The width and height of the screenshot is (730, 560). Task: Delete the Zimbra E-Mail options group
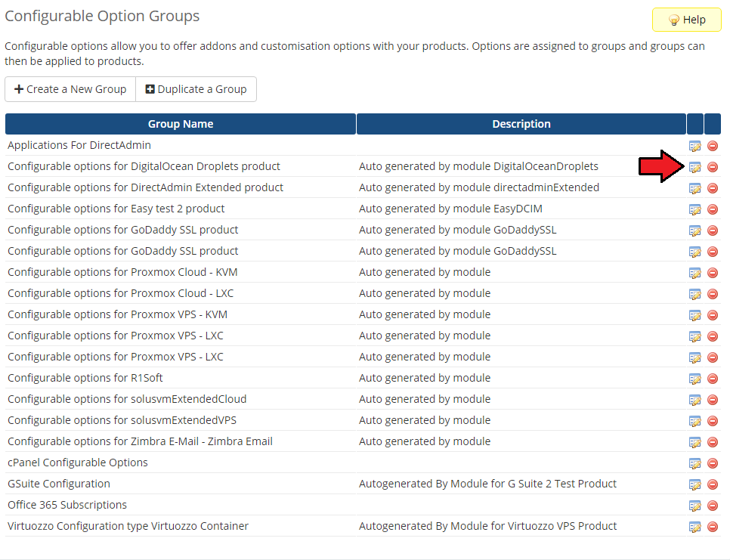(713, 442)
